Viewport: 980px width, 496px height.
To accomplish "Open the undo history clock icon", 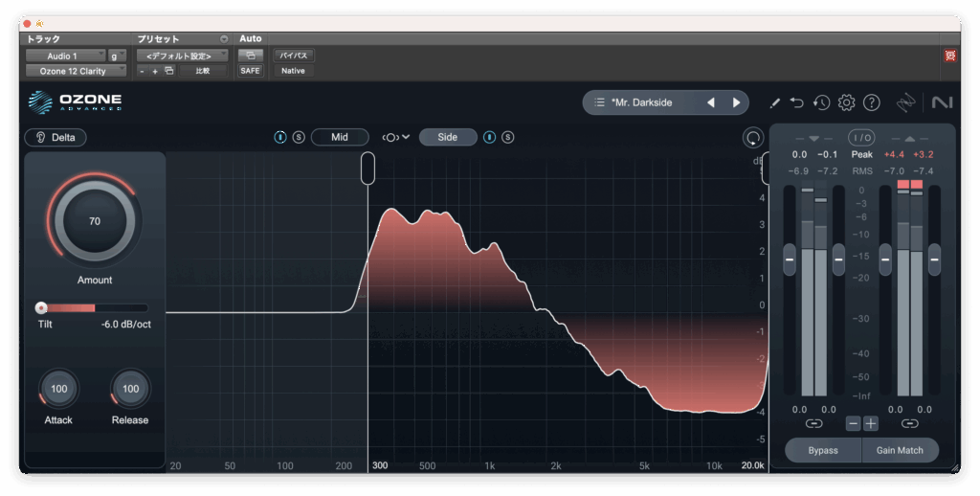I will (821, 102).
